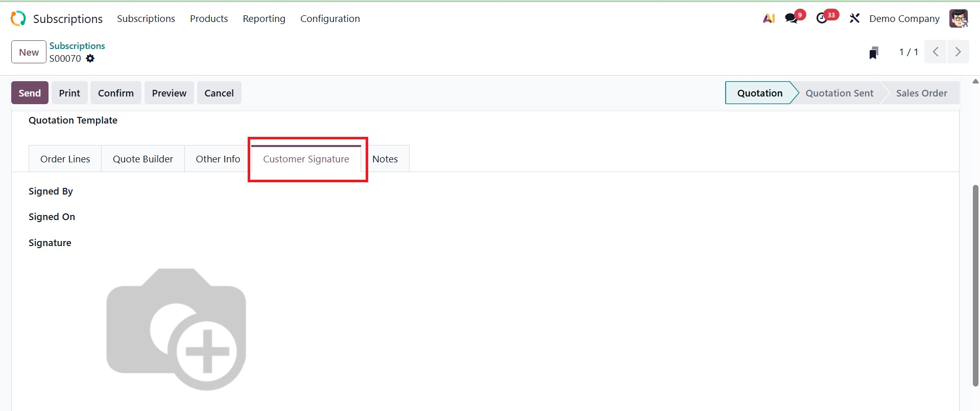Click the bookmark icon near the pager

[x=874, y=53]
